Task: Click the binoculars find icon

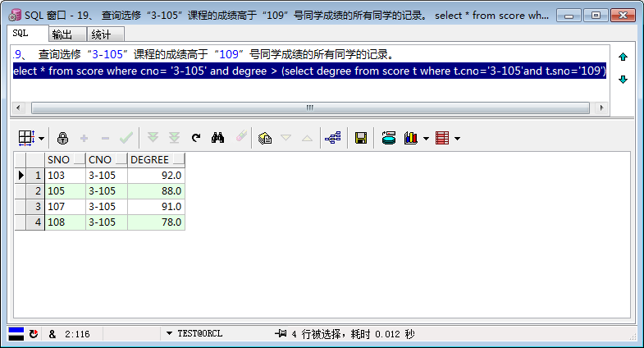Action: click(x=217, y=138)
